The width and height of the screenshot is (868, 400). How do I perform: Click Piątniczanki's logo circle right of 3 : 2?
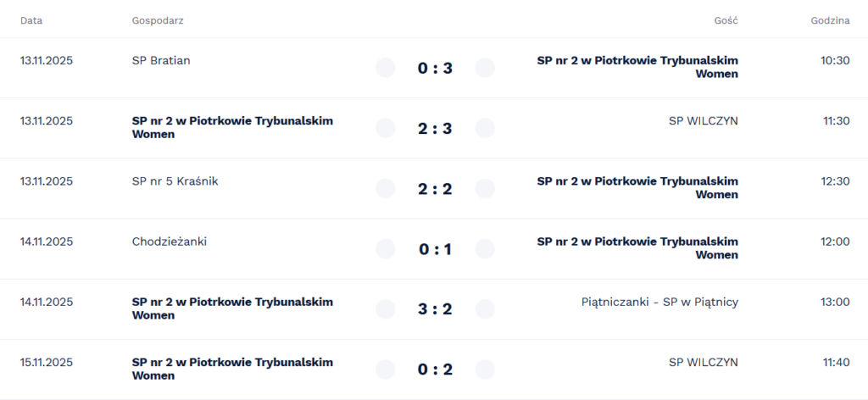[x=485, y=309]
